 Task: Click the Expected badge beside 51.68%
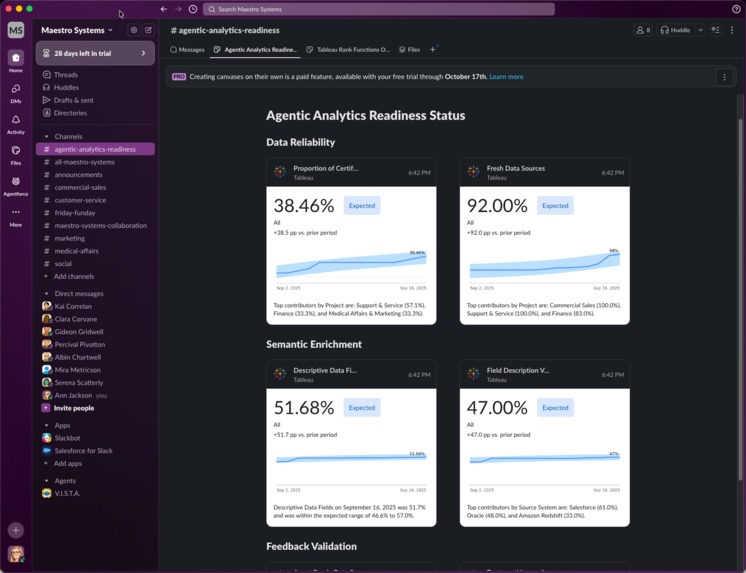click(x=362, y=408)
